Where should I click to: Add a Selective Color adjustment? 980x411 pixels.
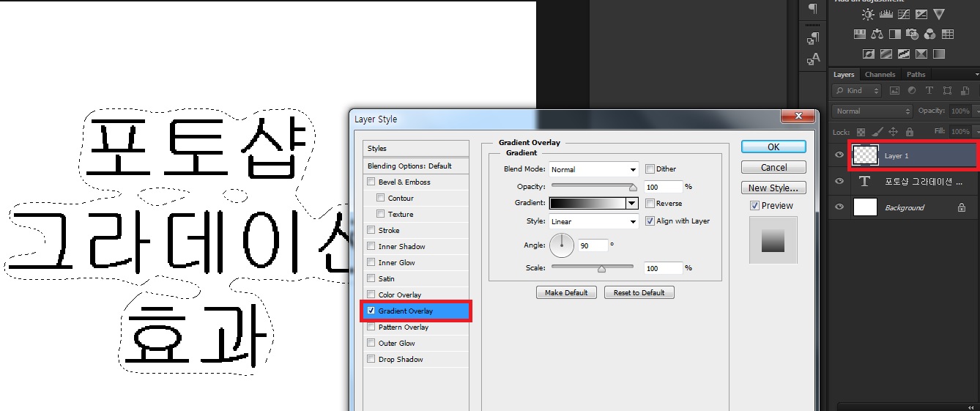[x=921, y=53]
